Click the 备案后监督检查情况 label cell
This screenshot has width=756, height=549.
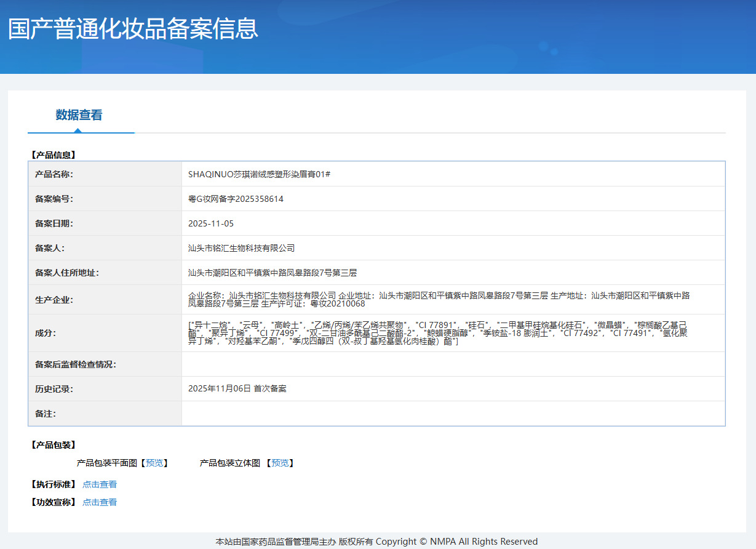[105, 364]
